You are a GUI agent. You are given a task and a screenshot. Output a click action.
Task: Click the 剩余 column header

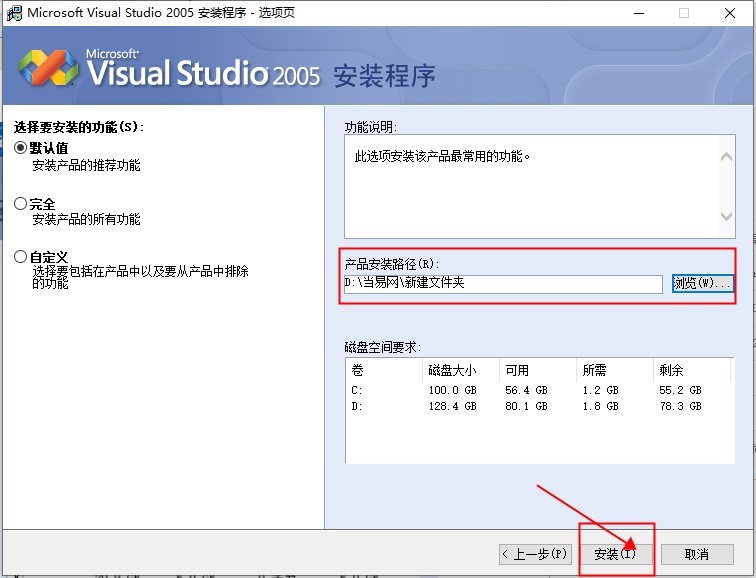tap(693, 370)
